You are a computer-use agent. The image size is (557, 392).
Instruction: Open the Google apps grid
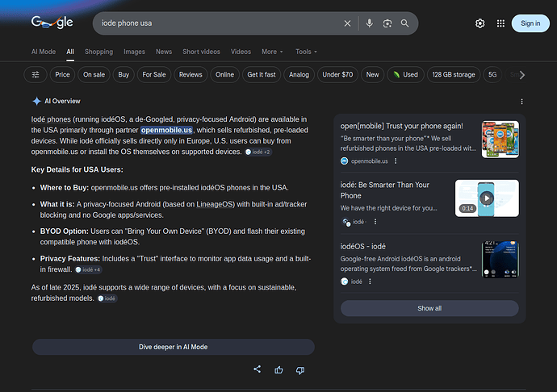click(500, 23)
